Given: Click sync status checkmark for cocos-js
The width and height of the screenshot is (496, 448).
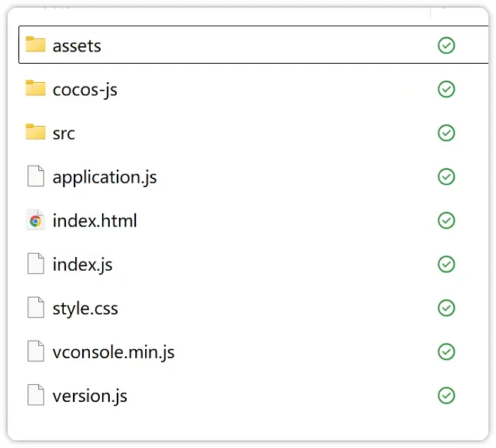Looking at the screenshot, I should point(446,89).
